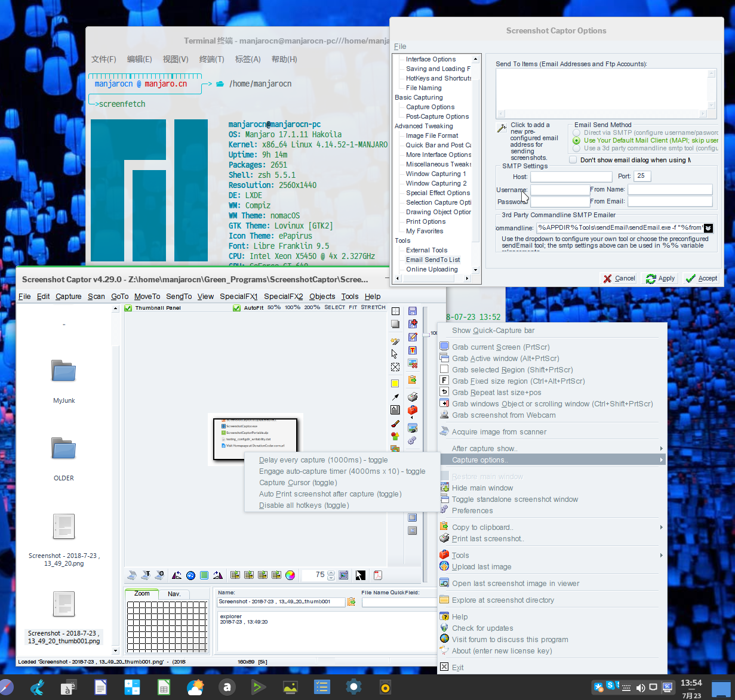Open the red toolbox icon

(x=412, y=411)
